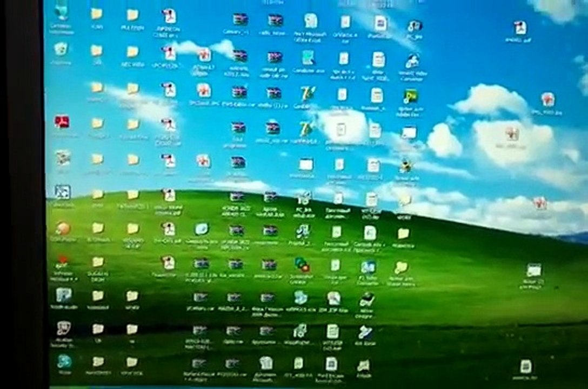Open the shield security program icon
The image size is (588, 389).
click(x=63, y=328)
